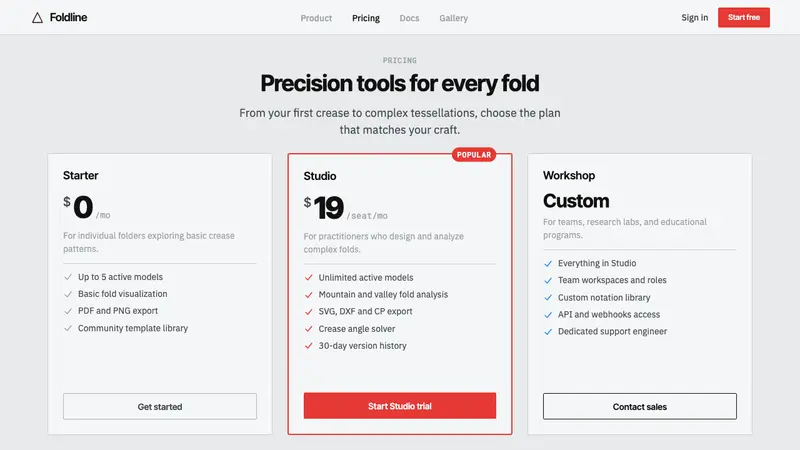The width and height of the screenshot is (800, 450).
Task: Click the Foldline triangle logo icon
Action: coord(37,18)
